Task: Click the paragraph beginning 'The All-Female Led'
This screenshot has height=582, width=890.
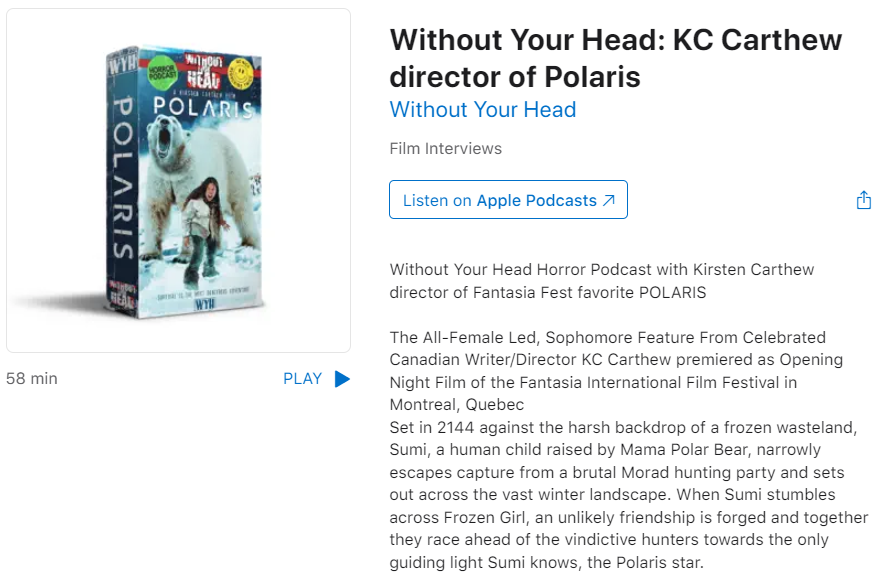Action: pos(616,371)
